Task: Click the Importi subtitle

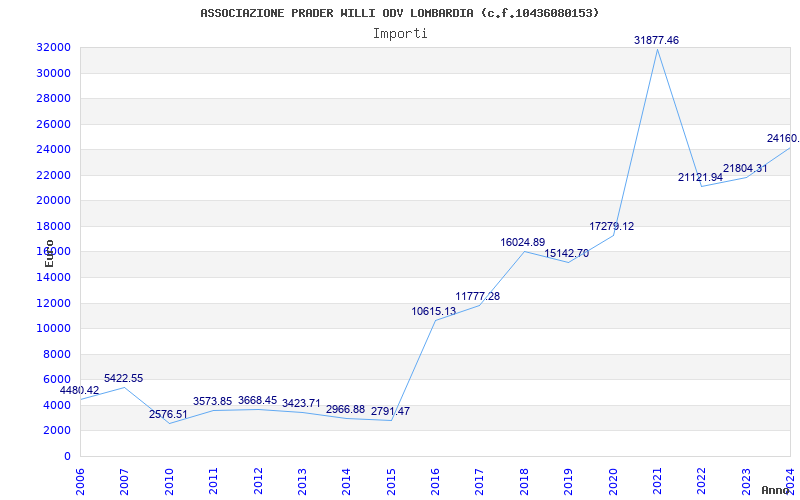Action: click(x=400, y=34)
